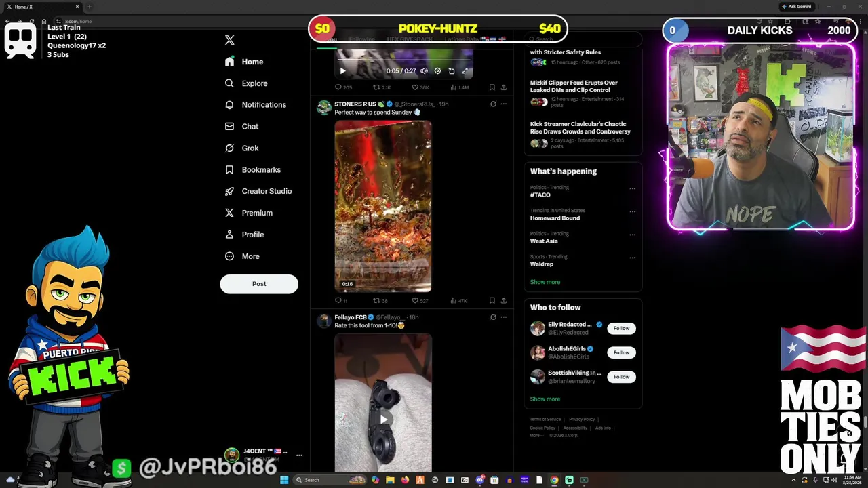Viewport: 868px width, 488px height.
Task: Open the Grok icon on the STONERS R US post
Action: 493,104
